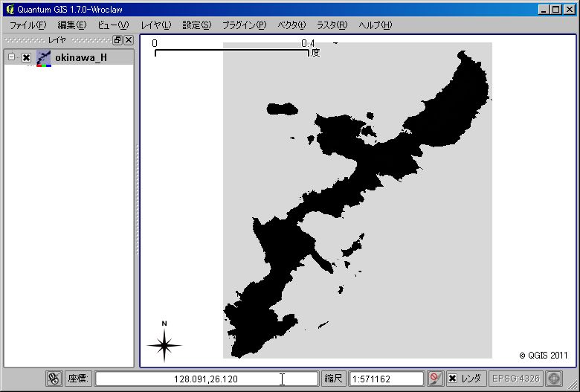Click the stop map rendering icon
This screenshot has width=580, height=392.
[x=435, y=379]
